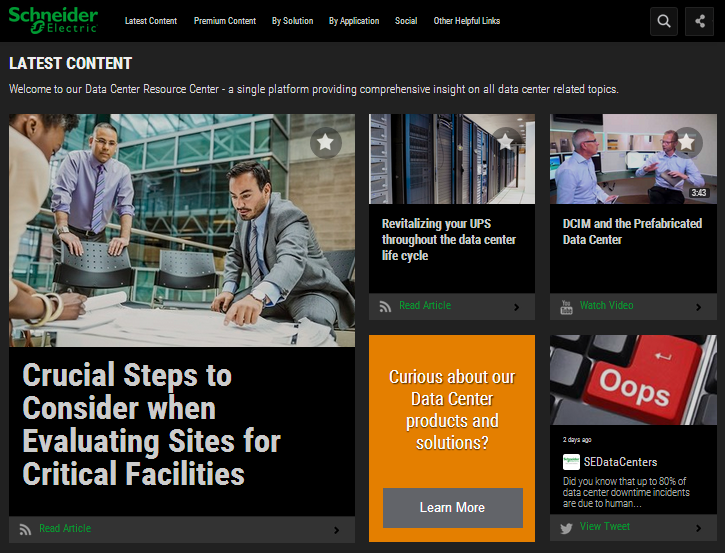The image size is (725, 553).
Task: Click the arrow next to View Tweet
Action: click(698, 528)
